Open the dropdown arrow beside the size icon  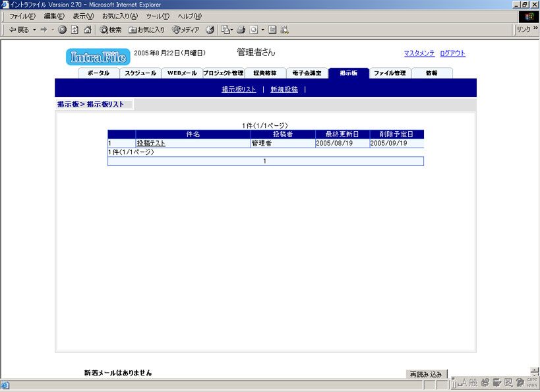click(263, 30)
